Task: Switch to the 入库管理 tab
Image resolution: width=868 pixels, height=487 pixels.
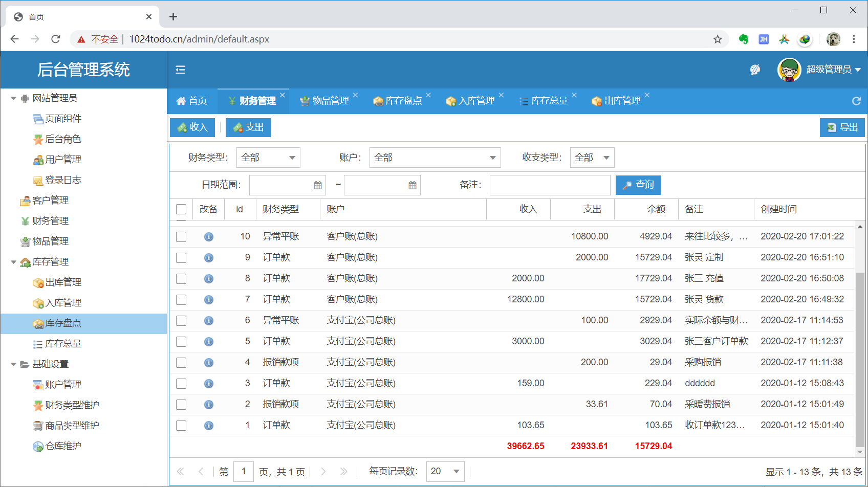Action: pyautogui.click(x=471, y=101)
